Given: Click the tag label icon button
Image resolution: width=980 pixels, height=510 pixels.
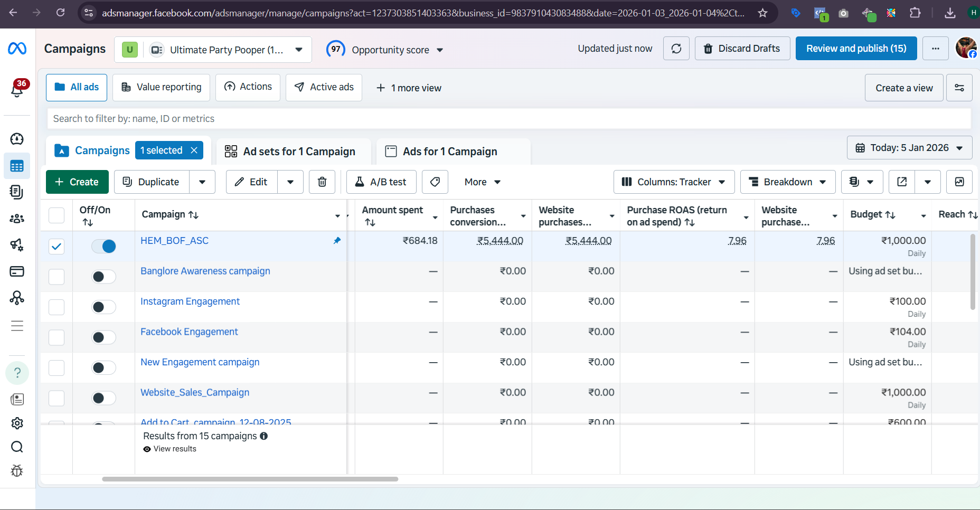Looking at the screenshot, I should pyautogui.click(x=435, y=182).
